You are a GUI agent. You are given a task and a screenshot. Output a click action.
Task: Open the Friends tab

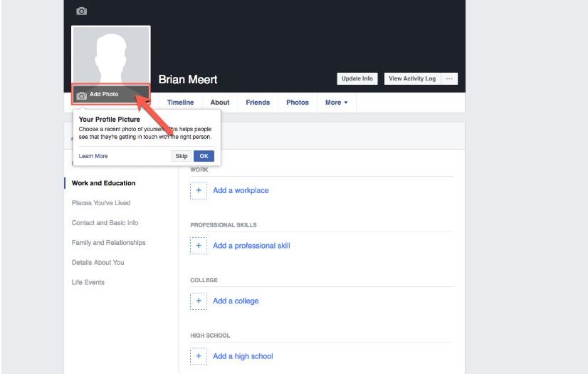pos(258,103)
